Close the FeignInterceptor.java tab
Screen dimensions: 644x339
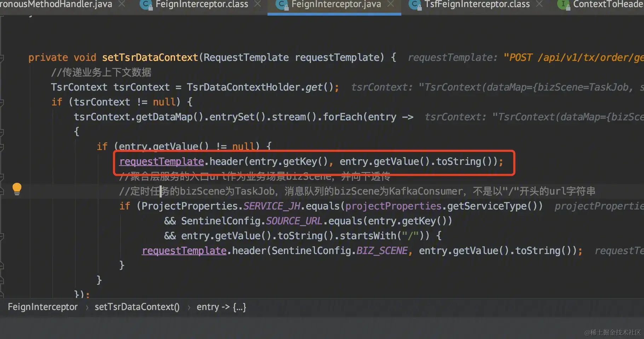click(x=391, y=4)
